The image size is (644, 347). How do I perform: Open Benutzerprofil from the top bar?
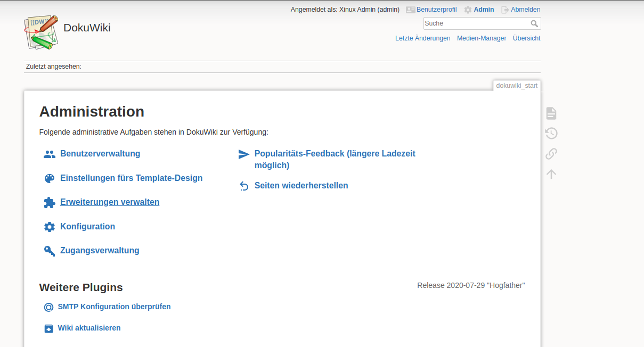click(436, 9)
